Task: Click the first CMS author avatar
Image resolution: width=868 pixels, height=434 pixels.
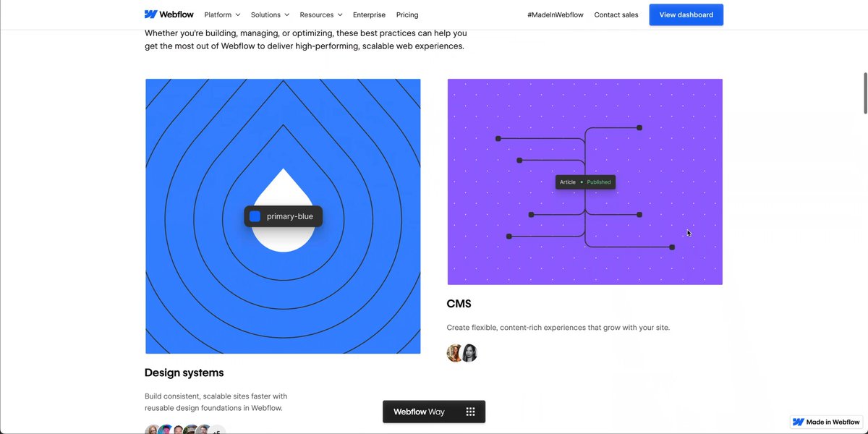Action: [x=455, y=353]
